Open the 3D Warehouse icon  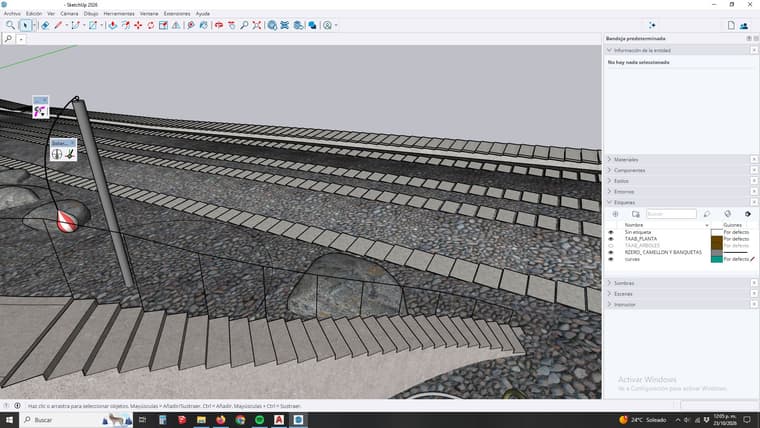coord(272,25)
